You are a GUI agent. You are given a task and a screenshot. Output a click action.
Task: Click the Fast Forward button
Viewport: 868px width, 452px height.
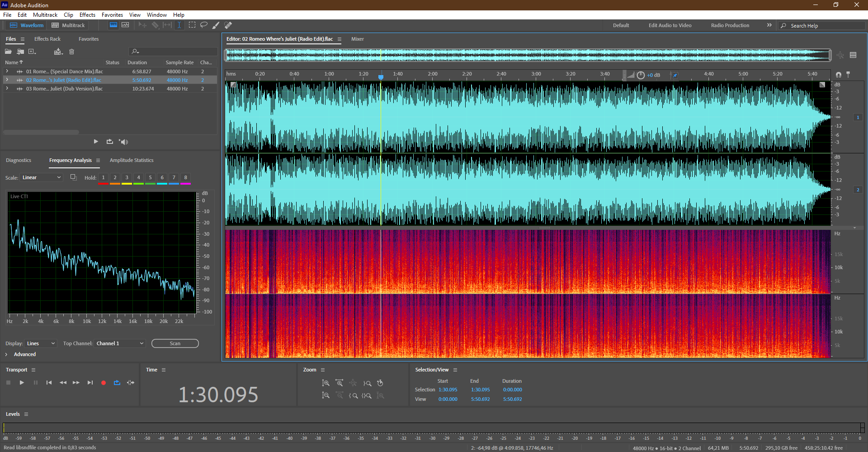(x=76, y=383)
